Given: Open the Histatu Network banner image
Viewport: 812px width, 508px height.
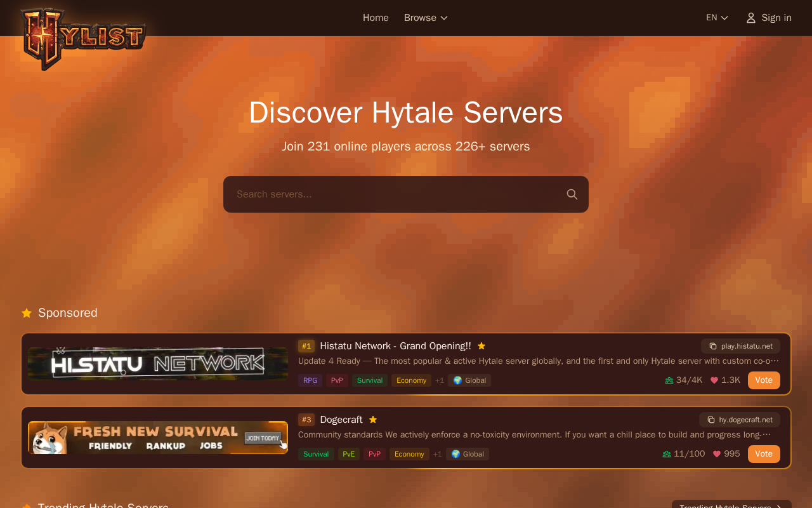Looking at the screenshot, I should [x=158, y=364].
